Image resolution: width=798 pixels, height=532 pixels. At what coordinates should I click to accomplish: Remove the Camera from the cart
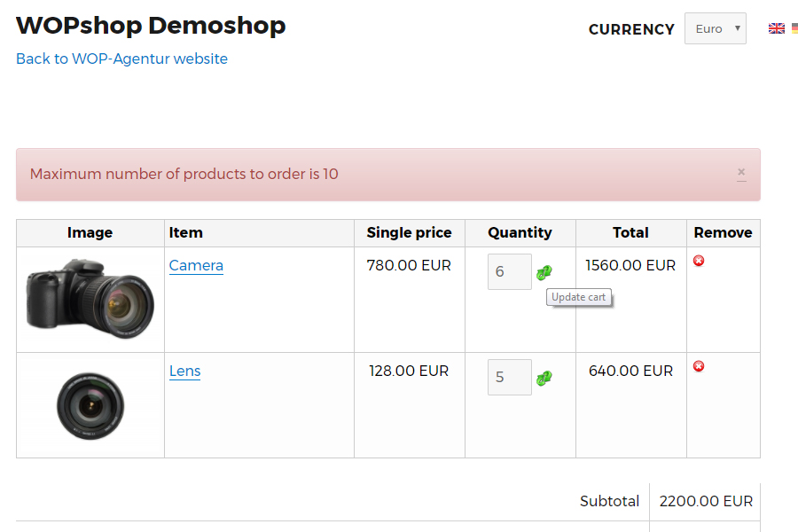click(x=699, y=261)
